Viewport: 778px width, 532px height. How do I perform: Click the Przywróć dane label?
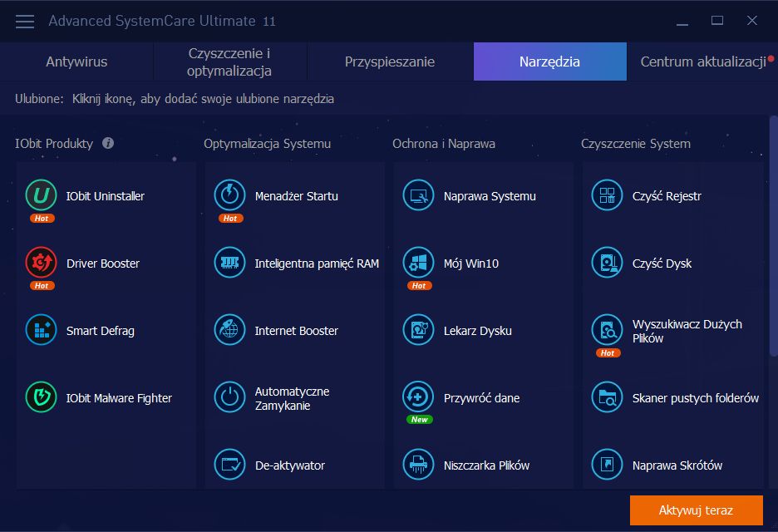point(481,398)
